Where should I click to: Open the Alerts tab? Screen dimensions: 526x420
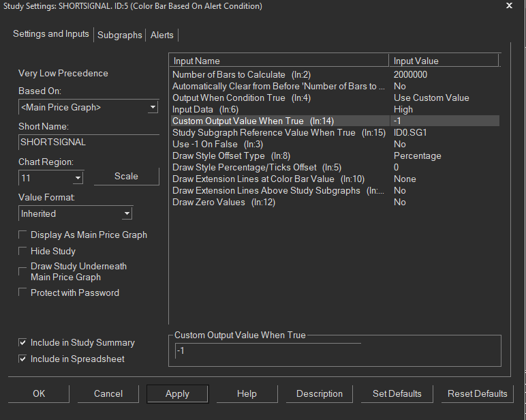click(162, 35)
